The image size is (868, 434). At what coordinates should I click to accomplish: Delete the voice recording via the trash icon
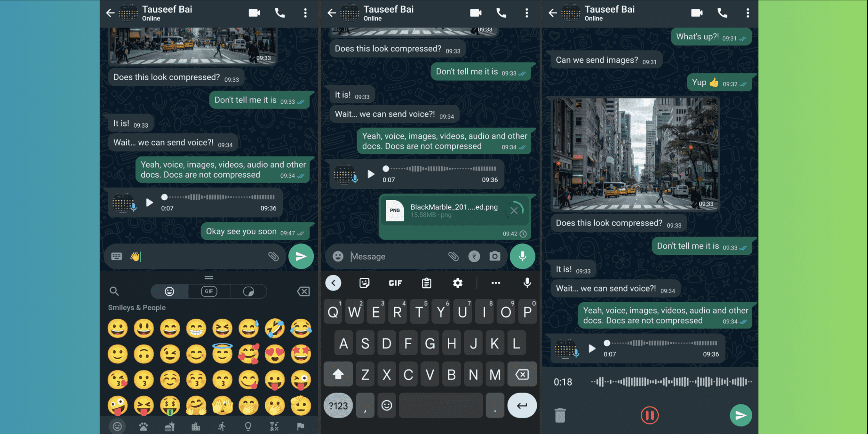(560, 415)
